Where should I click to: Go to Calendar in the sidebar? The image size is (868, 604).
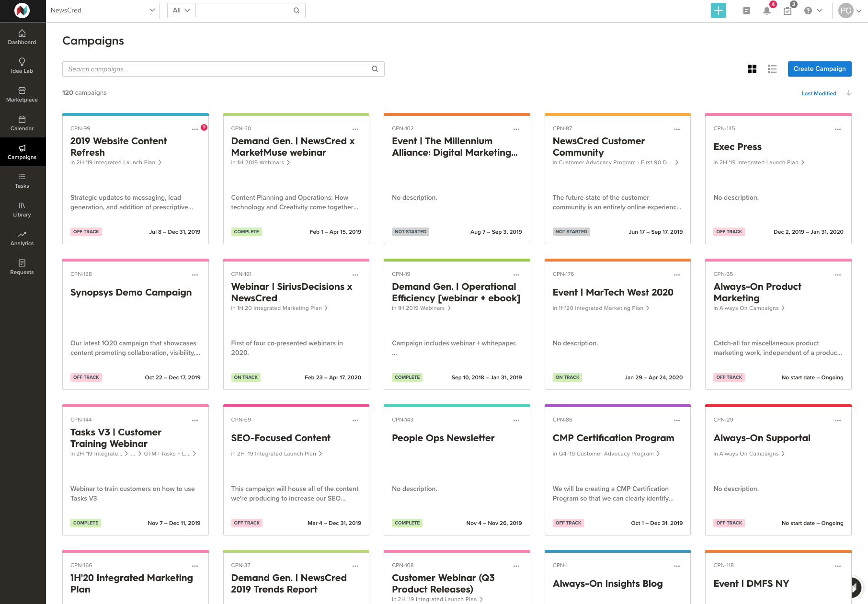click(x=22, y=123)
